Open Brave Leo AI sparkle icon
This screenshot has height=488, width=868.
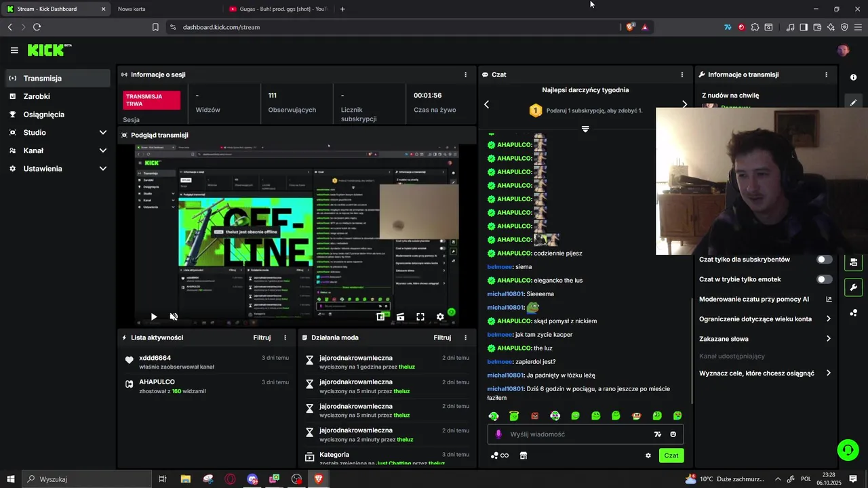[831, 27]
